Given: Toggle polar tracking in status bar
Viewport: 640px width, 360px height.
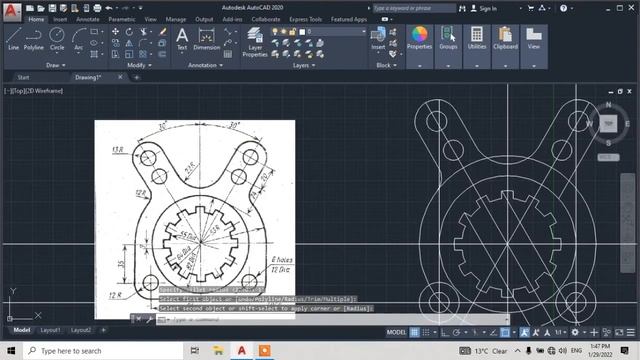Looking at the screenshot, I should pyautogui.click(x=456, y=332).
